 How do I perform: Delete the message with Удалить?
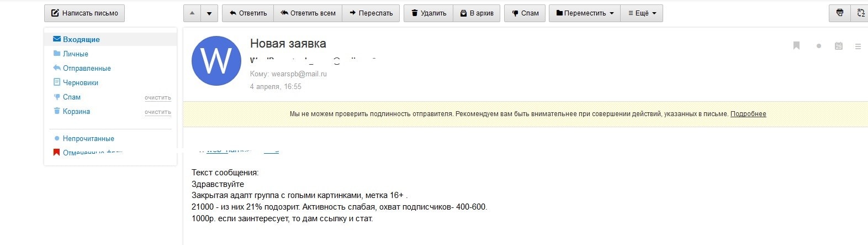click(x=428, y=13)
